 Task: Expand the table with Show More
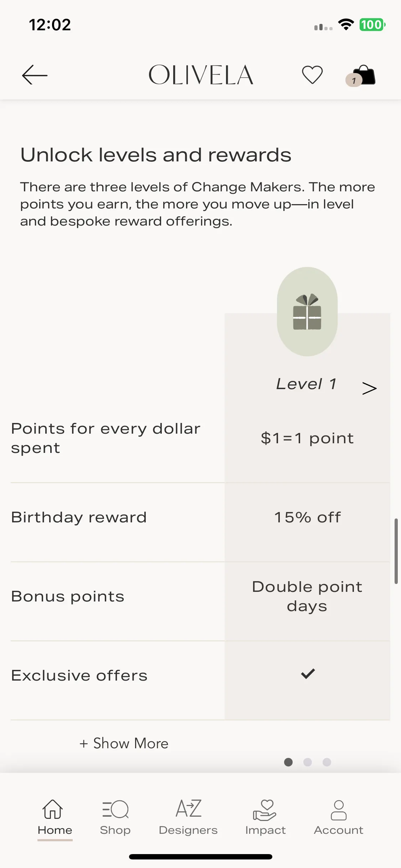pyautogui.click(x=124, y=743)
